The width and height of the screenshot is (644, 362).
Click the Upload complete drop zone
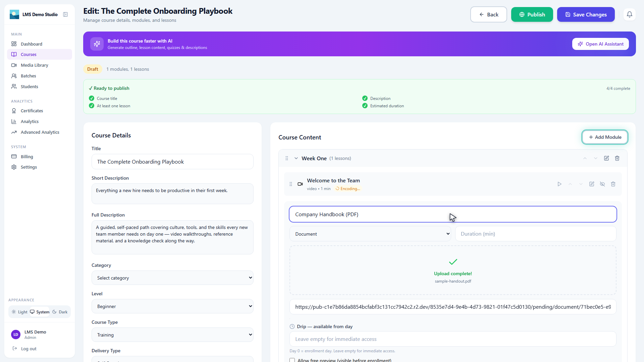click(x=453, y=270)
